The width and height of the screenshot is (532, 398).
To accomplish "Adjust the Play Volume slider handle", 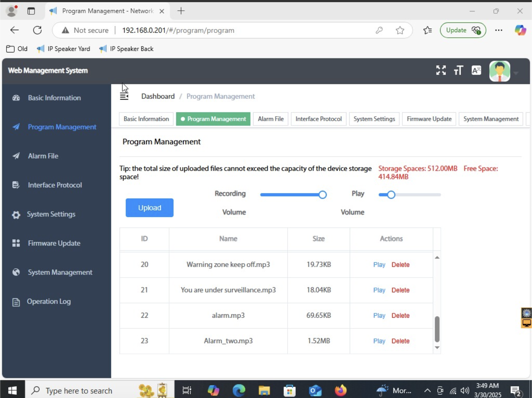I will pos(391,195).
